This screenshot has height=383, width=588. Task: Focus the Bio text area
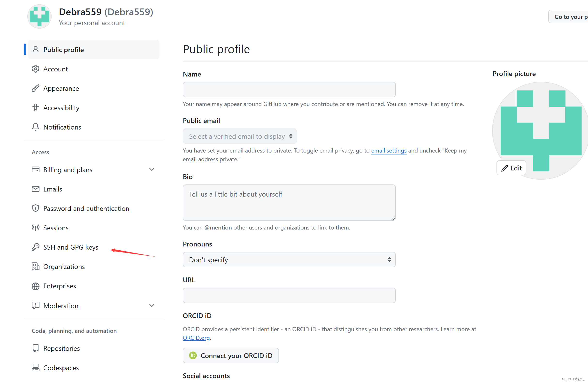(x=289, y=203)
